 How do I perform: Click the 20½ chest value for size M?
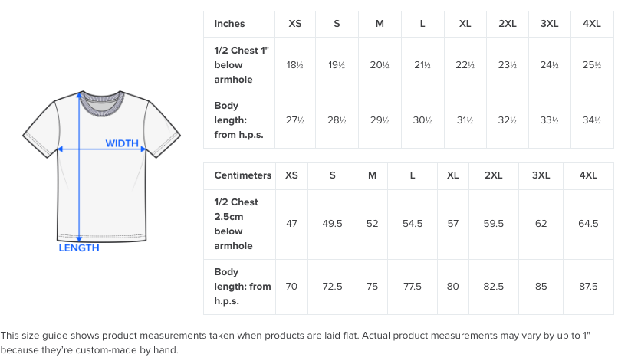coord(380,65)
